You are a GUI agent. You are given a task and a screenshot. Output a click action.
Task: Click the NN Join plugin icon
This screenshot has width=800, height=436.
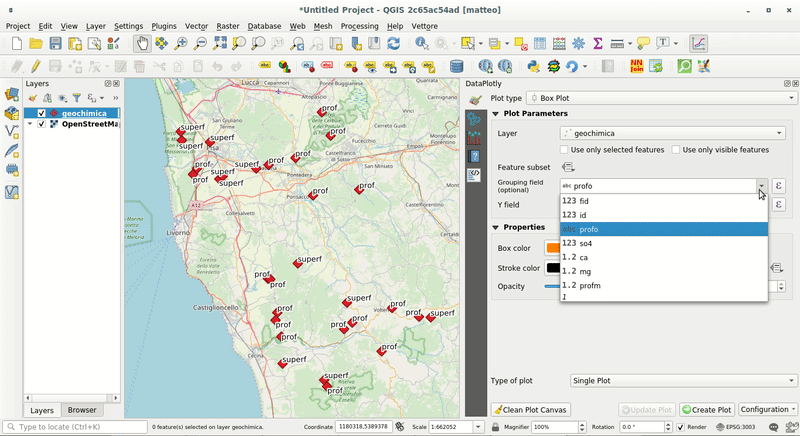(x=636, y=66)
